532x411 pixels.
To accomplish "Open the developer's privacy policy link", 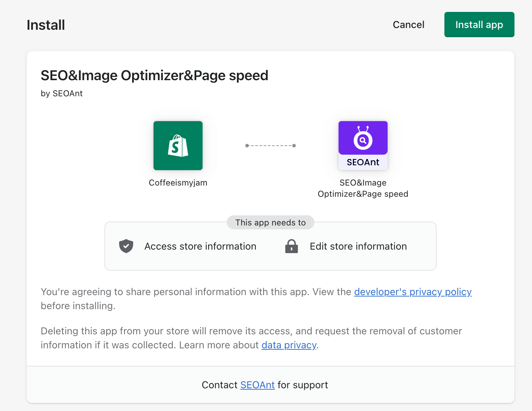I will pos(413,292).
